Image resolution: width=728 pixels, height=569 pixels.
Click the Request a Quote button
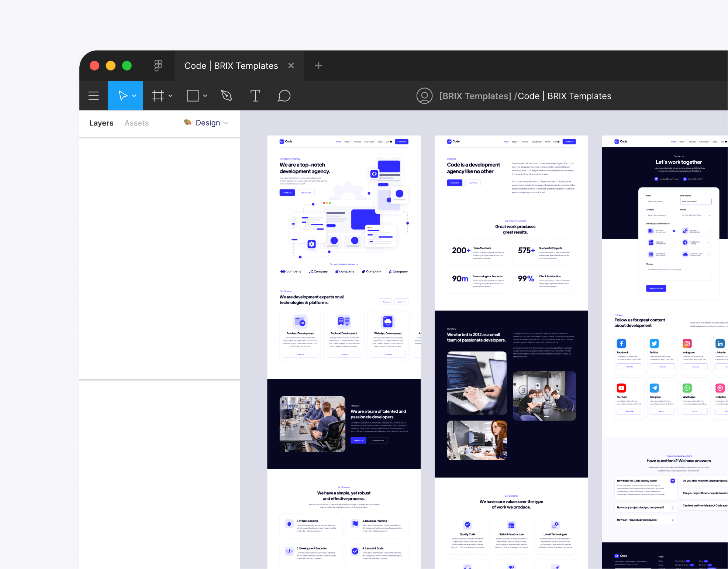[x=656, y=288]
